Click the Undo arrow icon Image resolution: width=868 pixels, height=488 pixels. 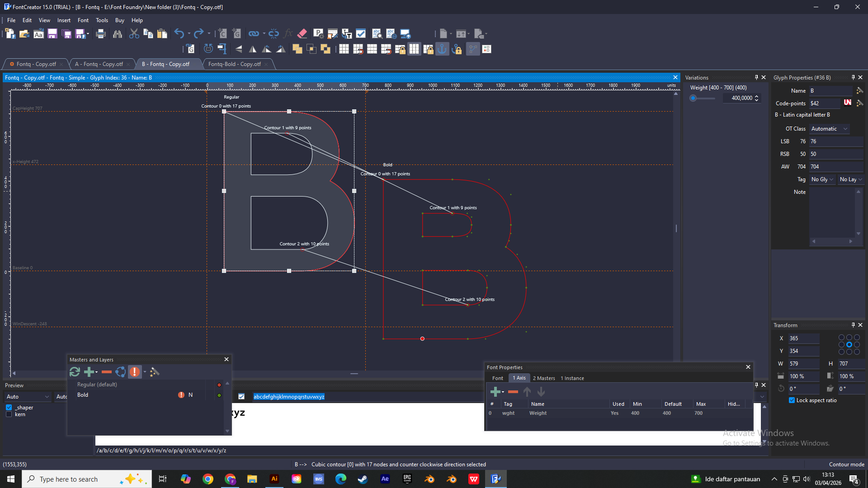179,33
